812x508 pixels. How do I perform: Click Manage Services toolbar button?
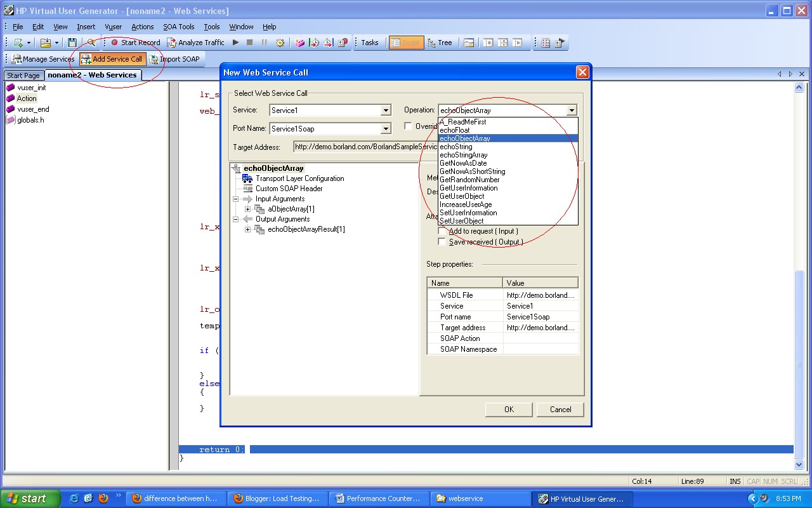43,59
